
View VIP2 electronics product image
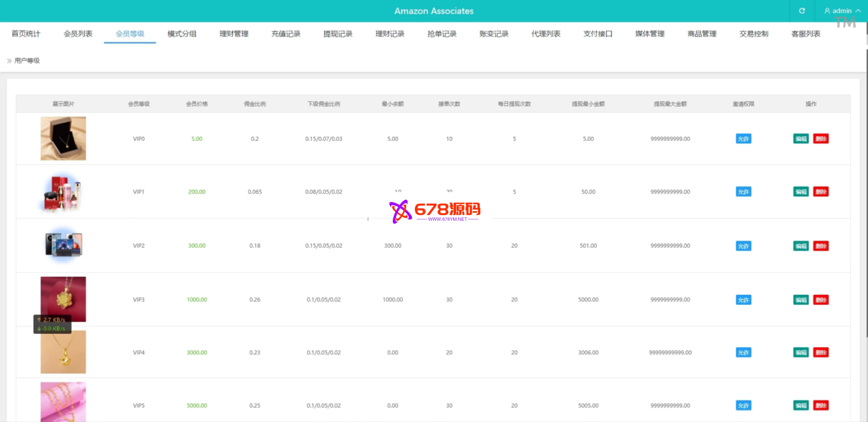click(x=63, y=246)
